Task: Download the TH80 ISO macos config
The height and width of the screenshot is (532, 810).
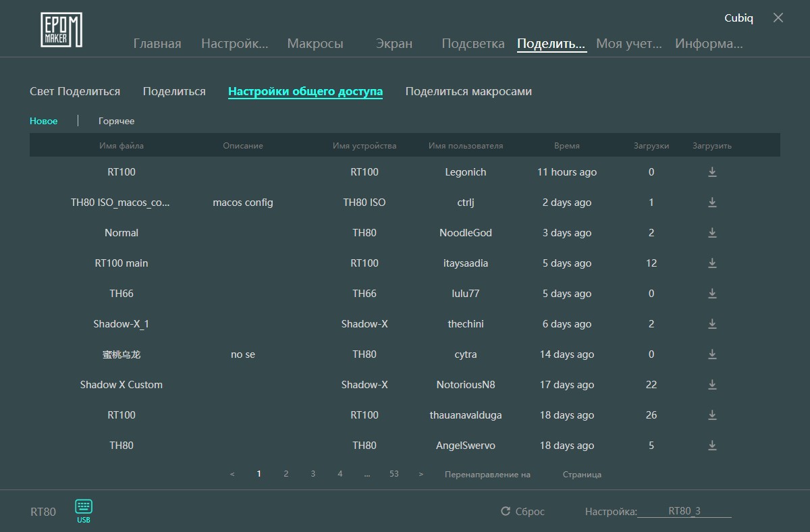Action: coord(712,203)
